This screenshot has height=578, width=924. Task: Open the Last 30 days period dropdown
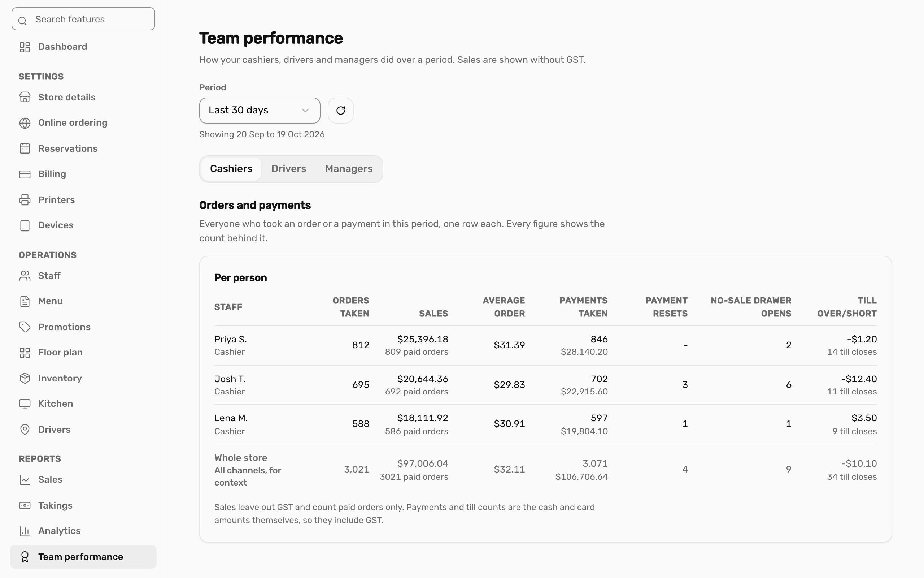tap(260, 111)
